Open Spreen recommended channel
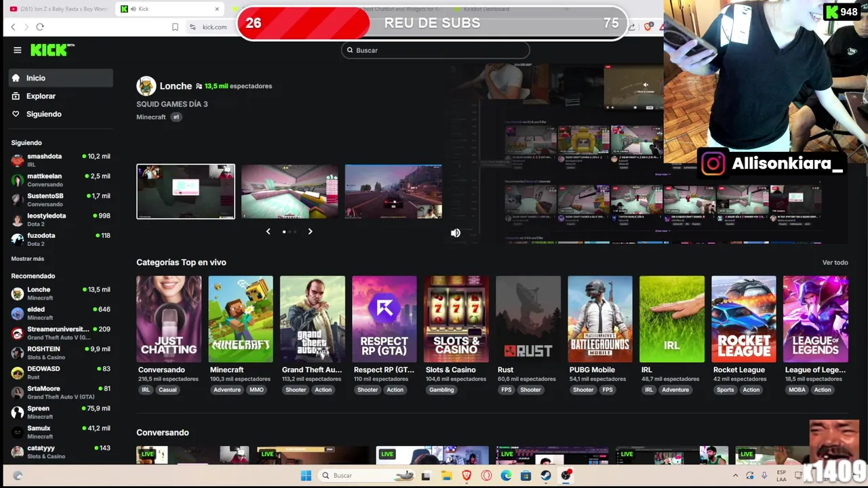 tap(61, 412)
